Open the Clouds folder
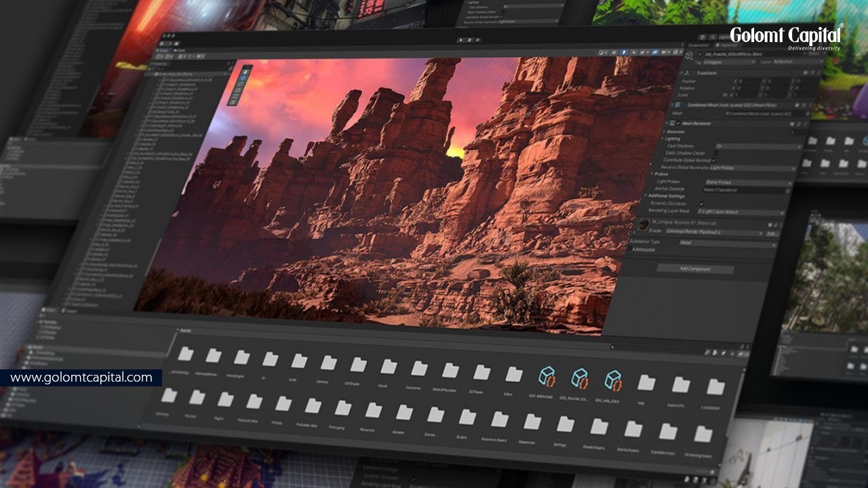Image resolution: width=868 pixels, height=488 pixels. (388, 367)
